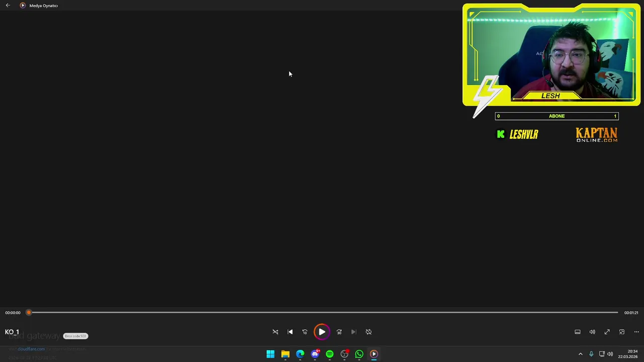Open WhatsApp from the taskbar

tap(359, 354)
